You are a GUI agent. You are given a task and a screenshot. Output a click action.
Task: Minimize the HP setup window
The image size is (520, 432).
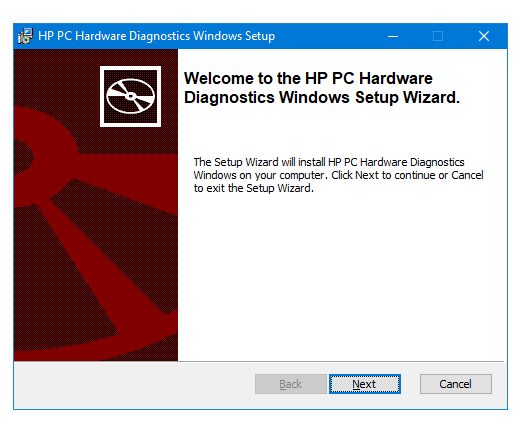[393, 36]
